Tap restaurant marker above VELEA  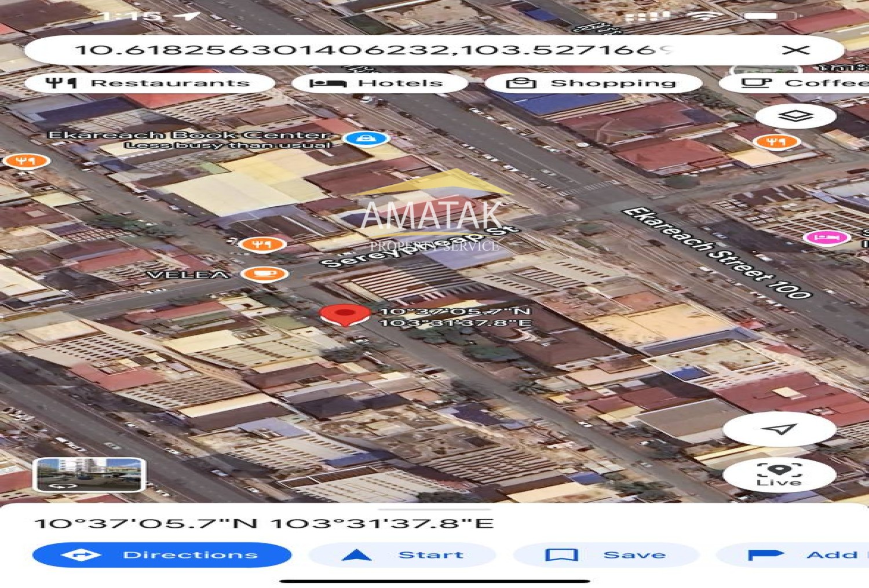pyautogui.click(x=262, y=244)
